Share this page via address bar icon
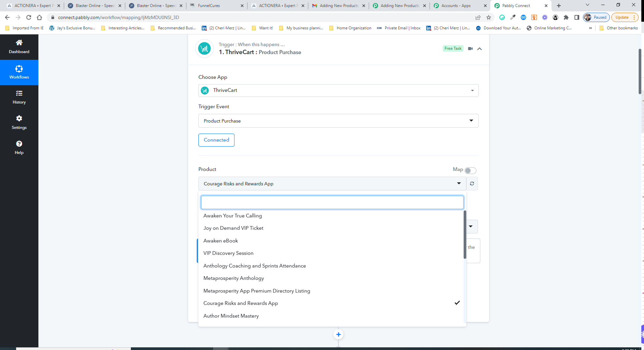Image resolution: width=644 pixels, height=350 pixels. (x=478, y=17)
